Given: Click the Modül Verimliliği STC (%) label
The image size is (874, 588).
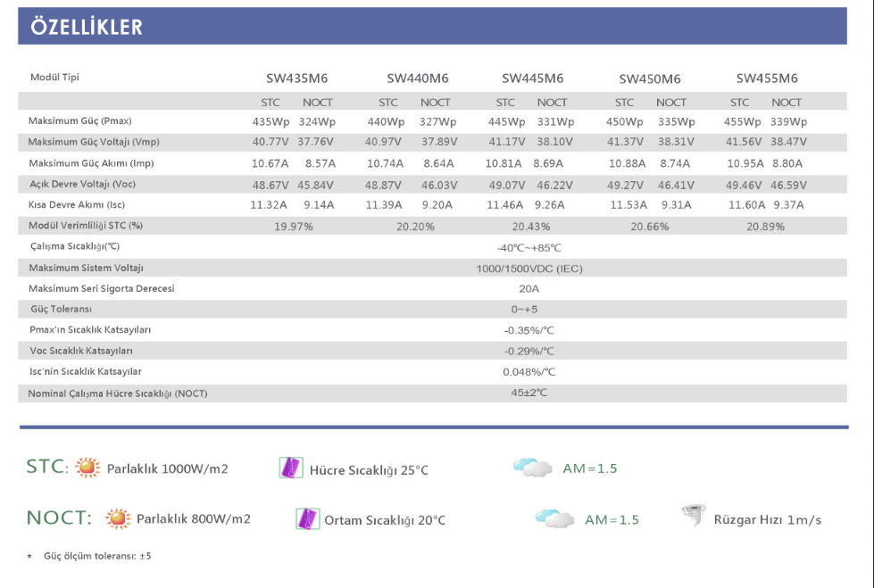Looking at the screenshot, I should pyautogui.click(x=86, y=226).
